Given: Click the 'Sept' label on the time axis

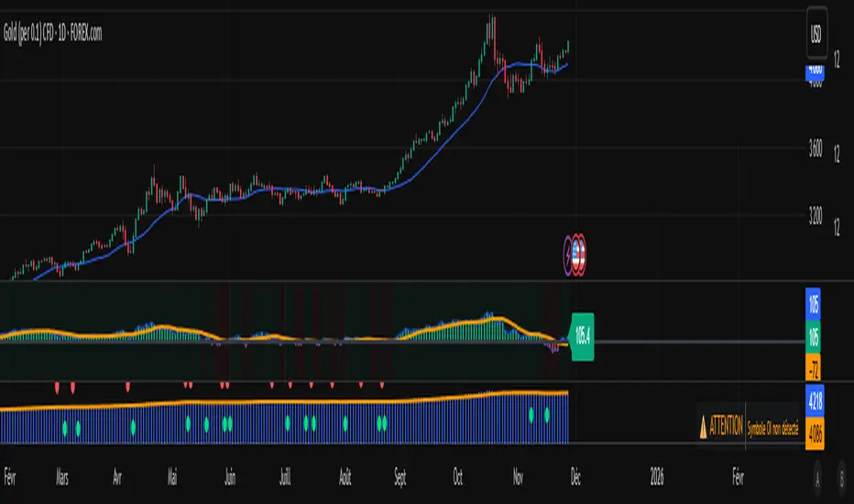Looking at the screenshot, I should [x=400, y=477].
